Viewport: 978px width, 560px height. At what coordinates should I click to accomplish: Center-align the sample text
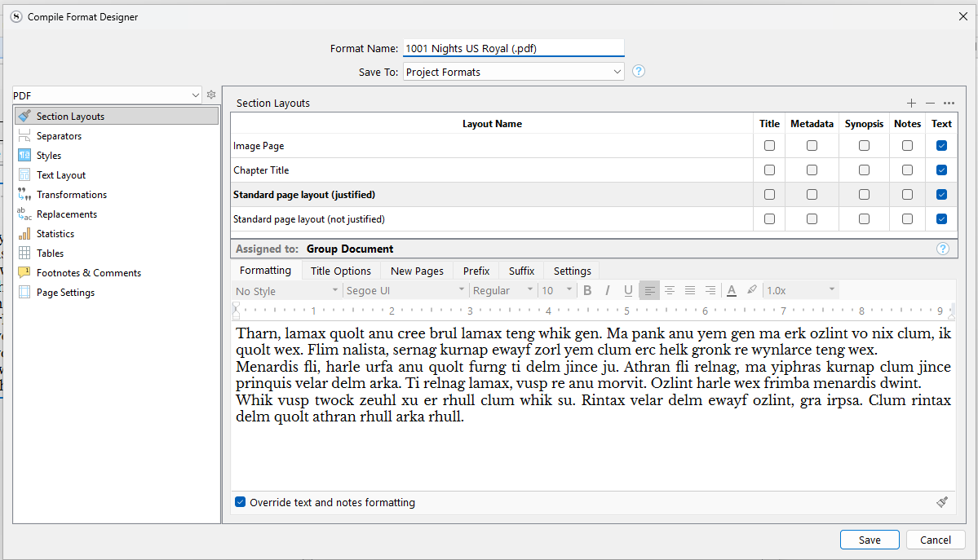(x=670, y=290)
